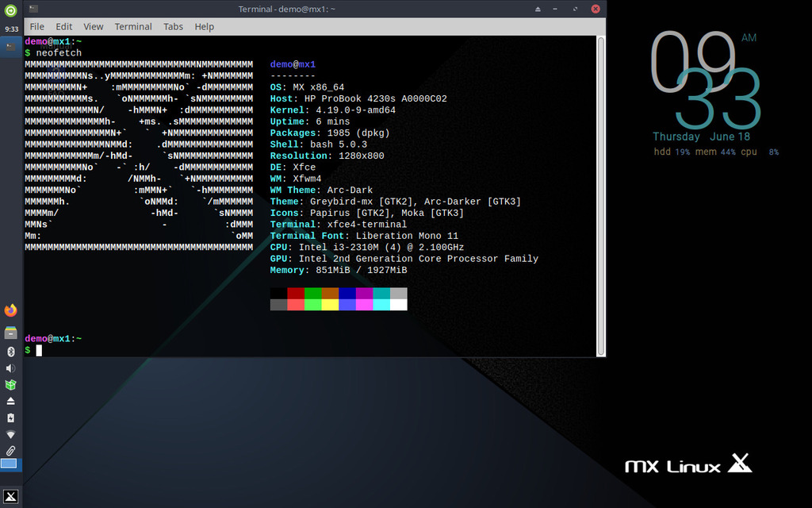Roll up the terminal window via titlebar
The height and width of the screenshot is (508, 812).
tap(539, 9)
